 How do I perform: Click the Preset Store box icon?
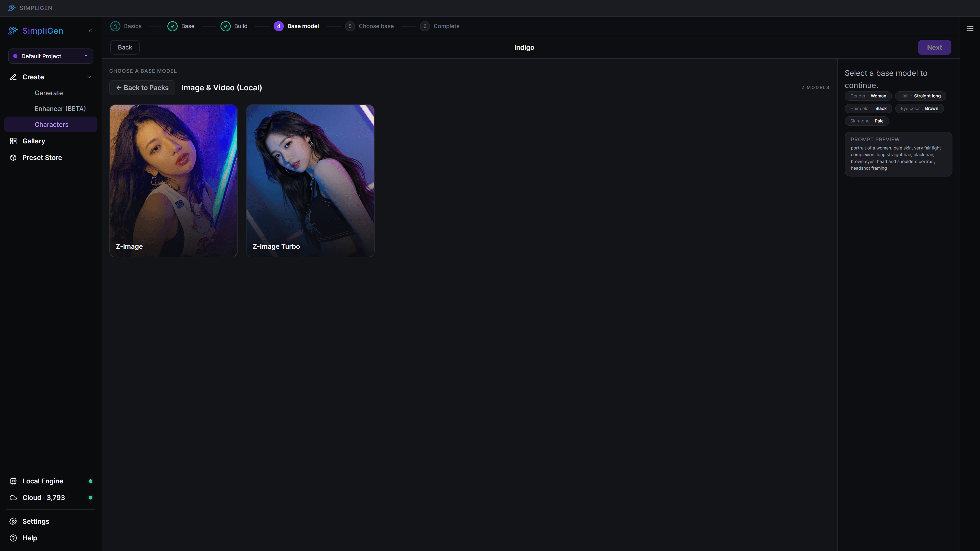[13, 157]
